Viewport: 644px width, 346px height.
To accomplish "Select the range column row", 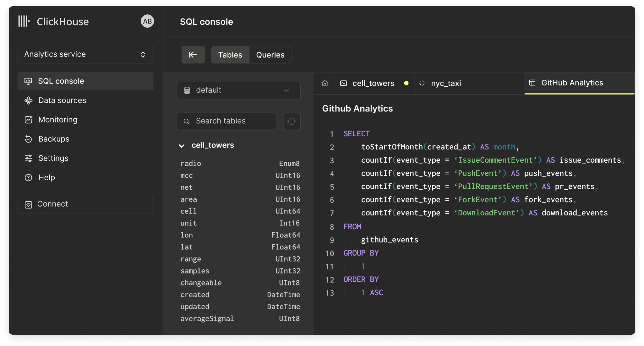I will click(x=240, y=259).
